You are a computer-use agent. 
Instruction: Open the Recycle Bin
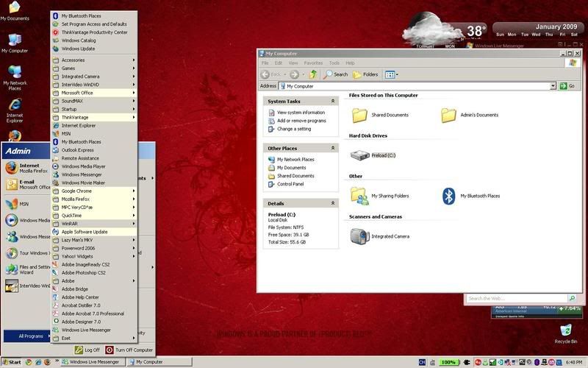coord(566,333)
